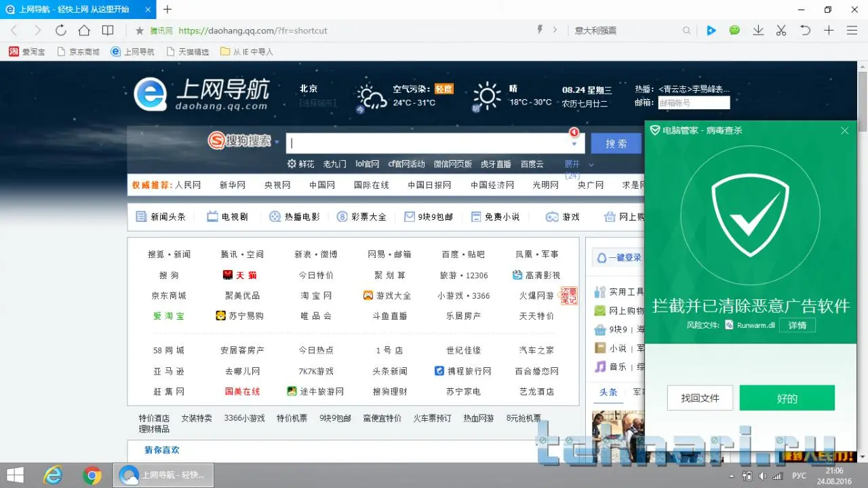Open 国美在线 link
Viewport: 868px width, 488px height.
click(x=242, y=392)
